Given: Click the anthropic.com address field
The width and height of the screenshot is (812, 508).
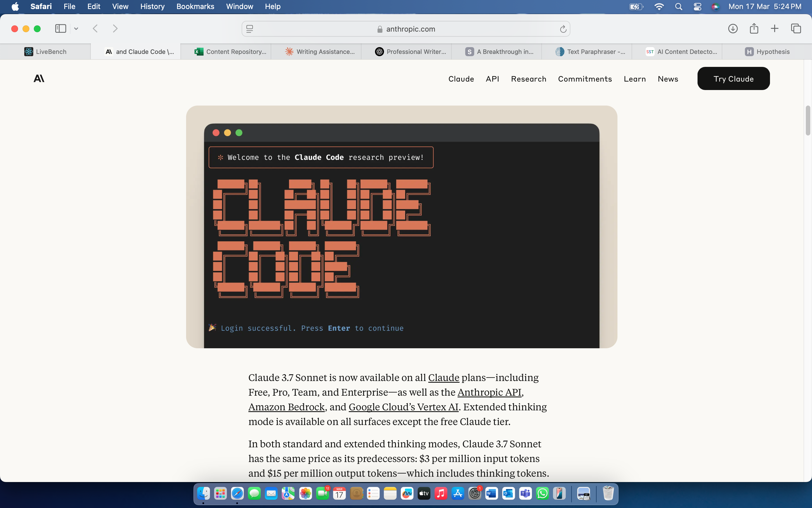Looking at the screenshot, I should 406,29.
